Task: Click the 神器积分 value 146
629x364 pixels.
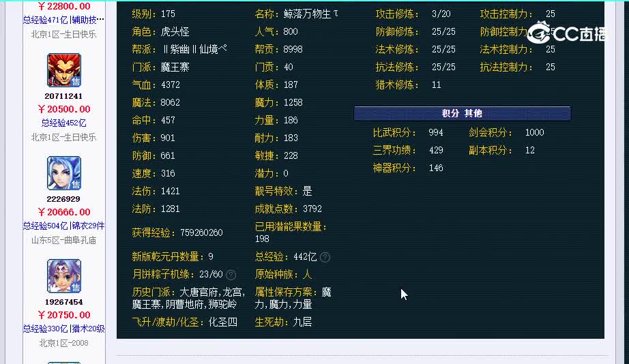Action: coord(436,168)
